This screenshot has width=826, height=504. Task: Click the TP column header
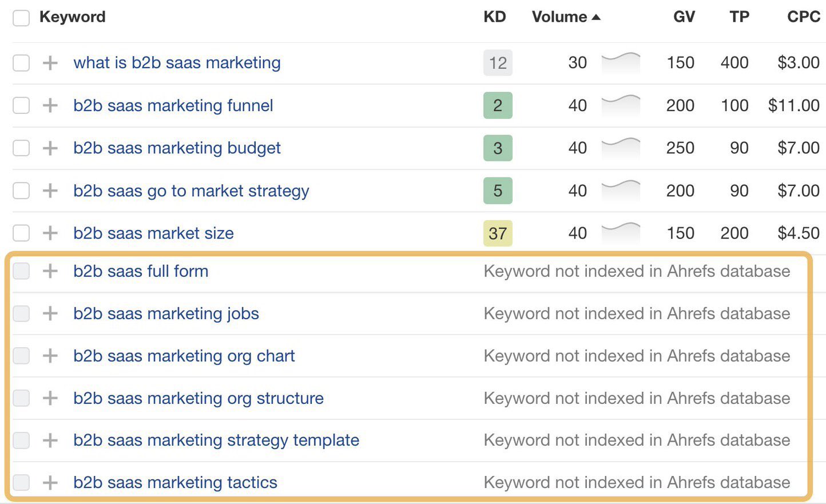(739, 17)
